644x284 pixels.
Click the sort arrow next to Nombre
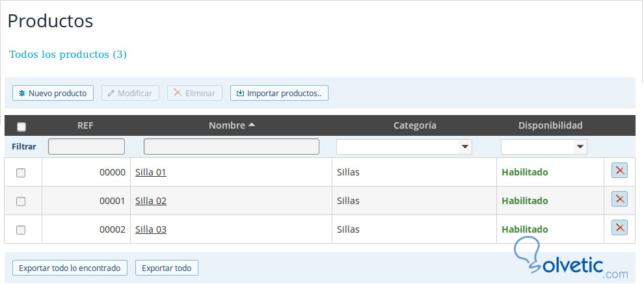[252, 125]
